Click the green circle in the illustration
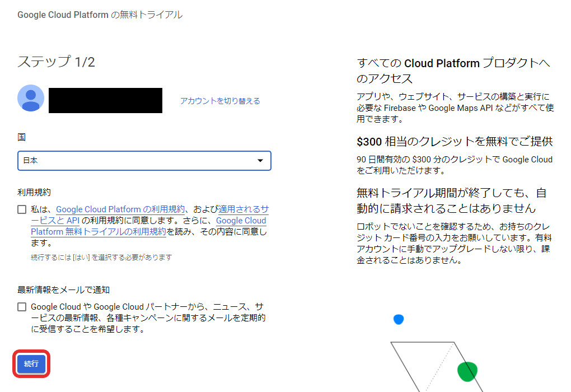The height and width of the screenshot is (392, 571). [x=466, y=371]
